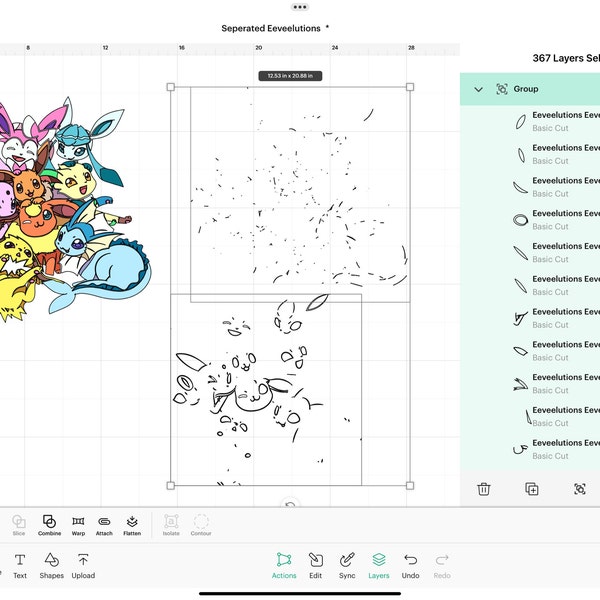Open the Shapes tool
Image resolution: width=600 pixels, height=600 pixels.
(52, 566)
